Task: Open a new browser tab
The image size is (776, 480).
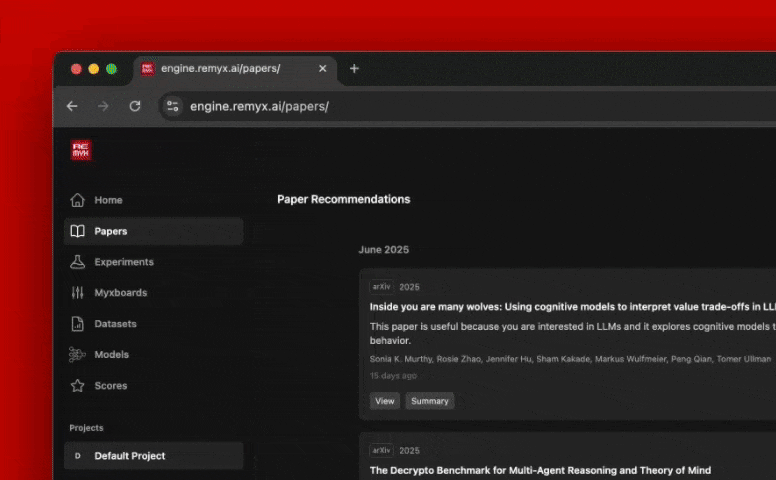Action: pyautogui.click(x=354, y=68)
